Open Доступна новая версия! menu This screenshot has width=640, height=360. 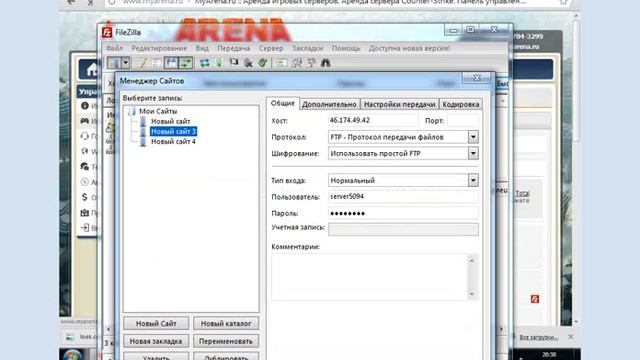click(409, 48)
